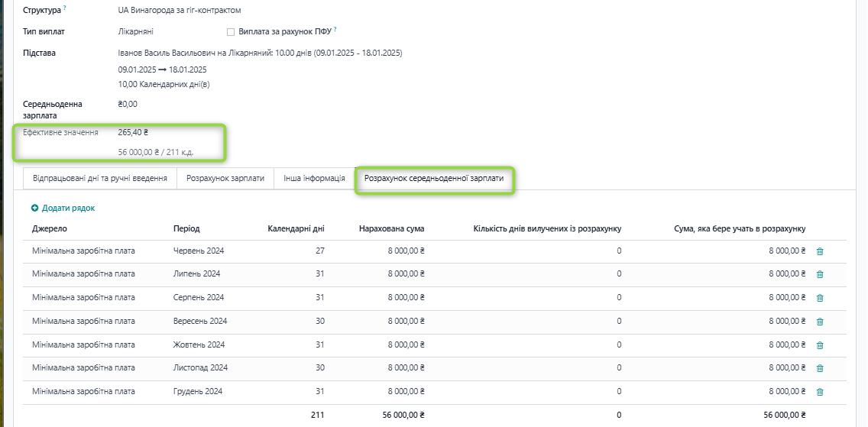Remove the Серпень 2024 line
Image resolution: width=868 pixels, height=427 pixels.
coord(820,298)
